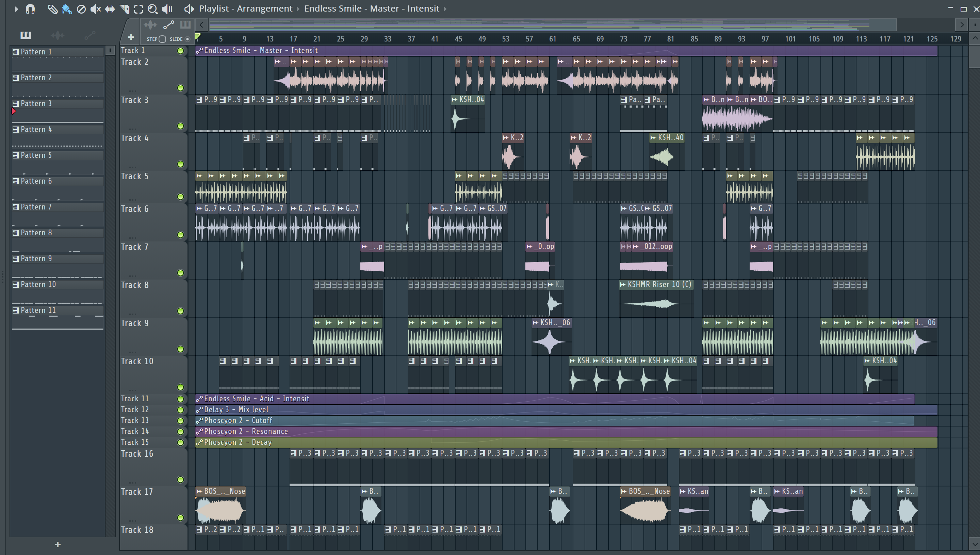The image size is (980, 555).
Task: Open clip menu of Endless Smile - Master automation clip
Action: [x=199, y=50]
